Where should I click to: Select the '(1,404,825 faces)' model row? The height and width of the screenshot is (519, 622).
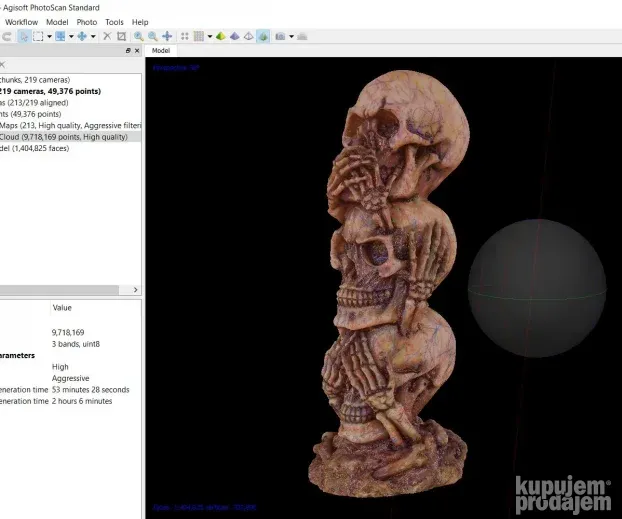[35, 148]
